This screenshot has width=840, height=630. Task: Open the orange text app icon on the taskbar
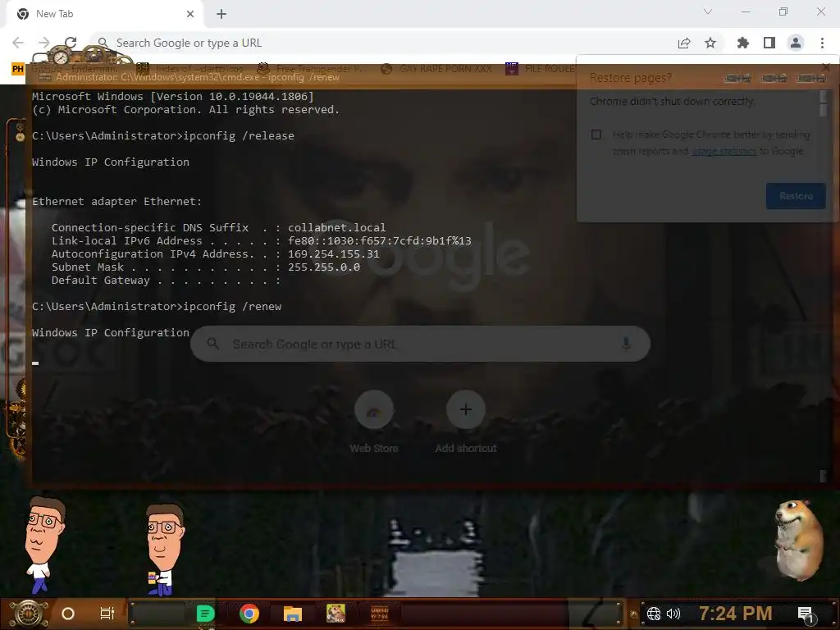point(380,614)
